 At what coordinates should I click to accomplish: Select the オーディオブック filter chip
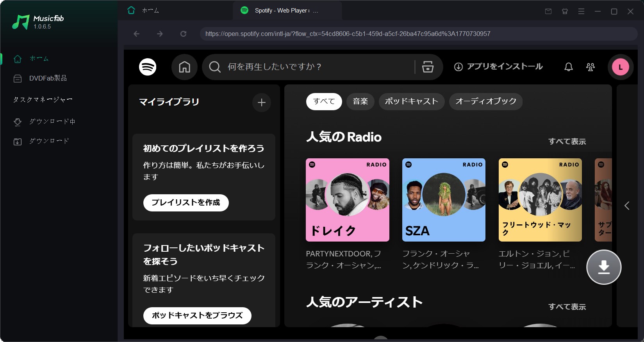[486, 102]
